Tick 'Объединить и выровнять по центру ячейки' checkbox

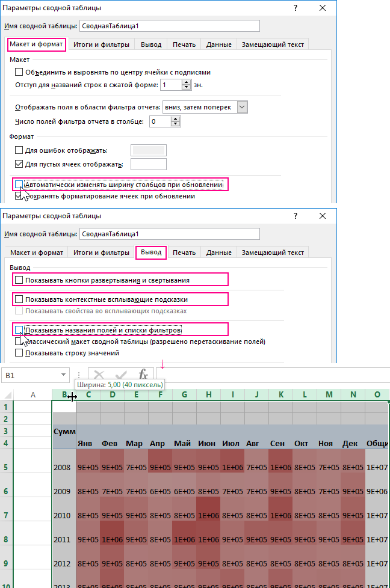pyautogui.click(x=19, y=72)
